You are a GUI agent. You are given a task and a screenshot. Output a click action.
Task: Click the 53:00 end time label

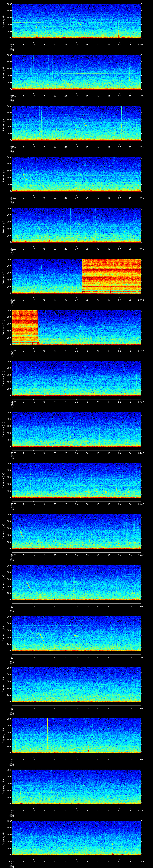[141, 453]
